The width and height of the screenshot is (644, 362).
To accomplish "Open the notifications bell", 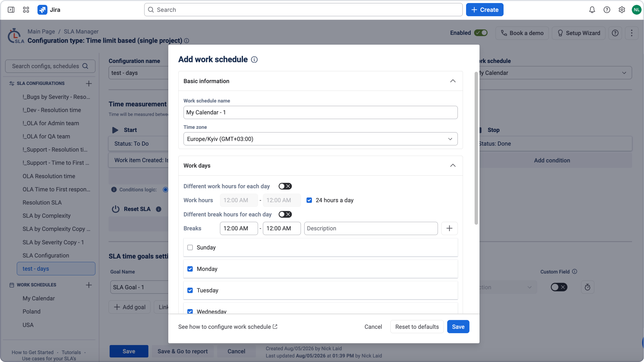I will click(x=592, y=10).
